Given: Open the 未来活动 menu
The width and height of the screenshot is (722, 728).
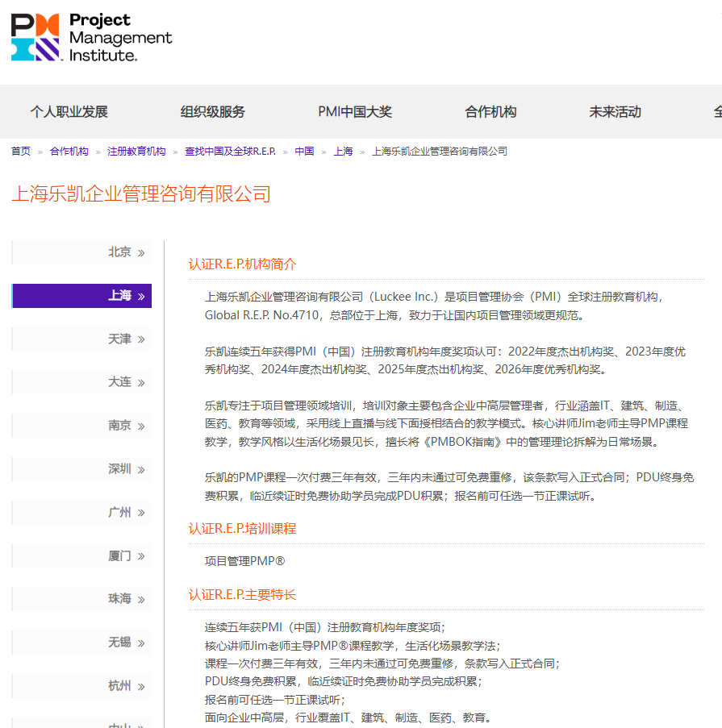Looking at the screenshot, I should click(616, 112).
